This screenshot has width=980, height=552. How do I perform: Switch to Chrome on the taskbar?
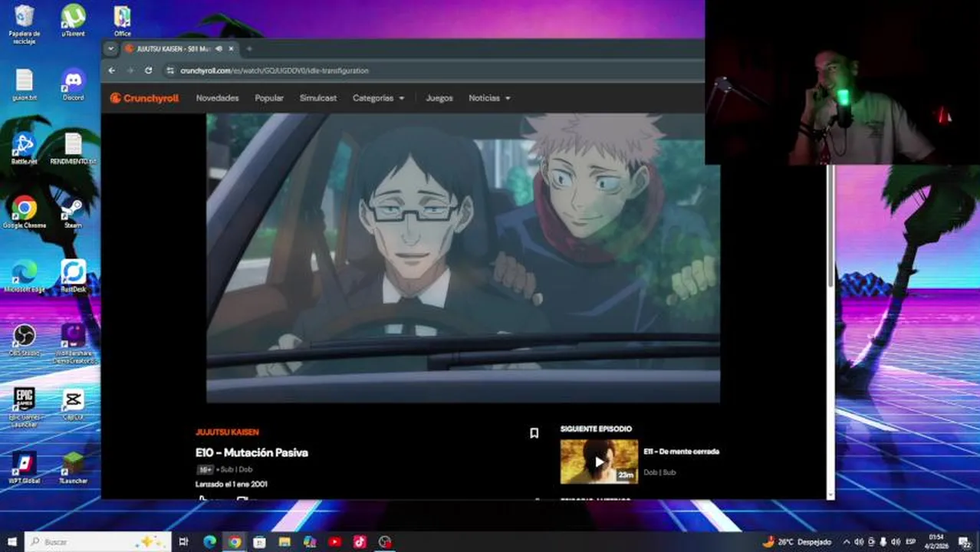[x=235, y=542]
